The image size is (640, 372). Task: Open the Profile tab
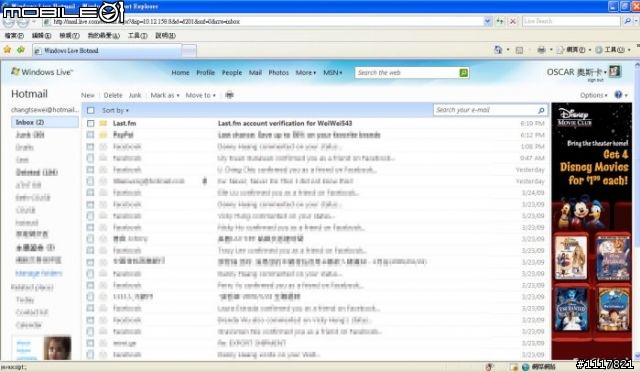pos(205,72)
